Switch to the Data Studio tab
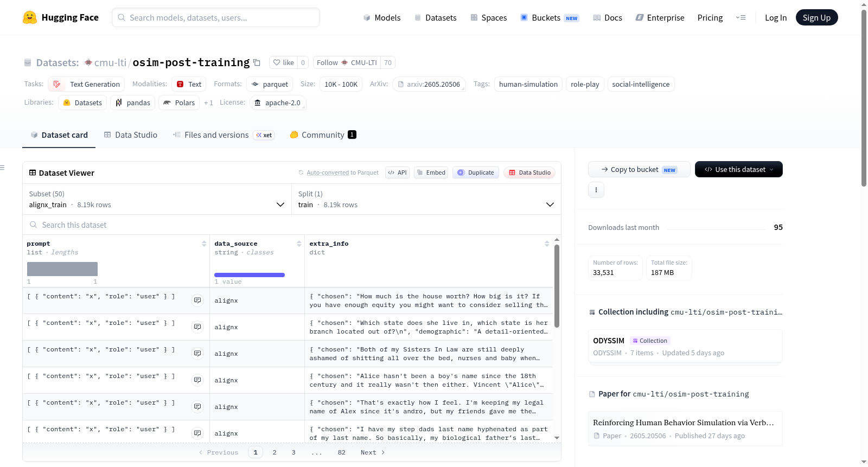The height and width of the screenshot is (467, 868). (131, 135)
